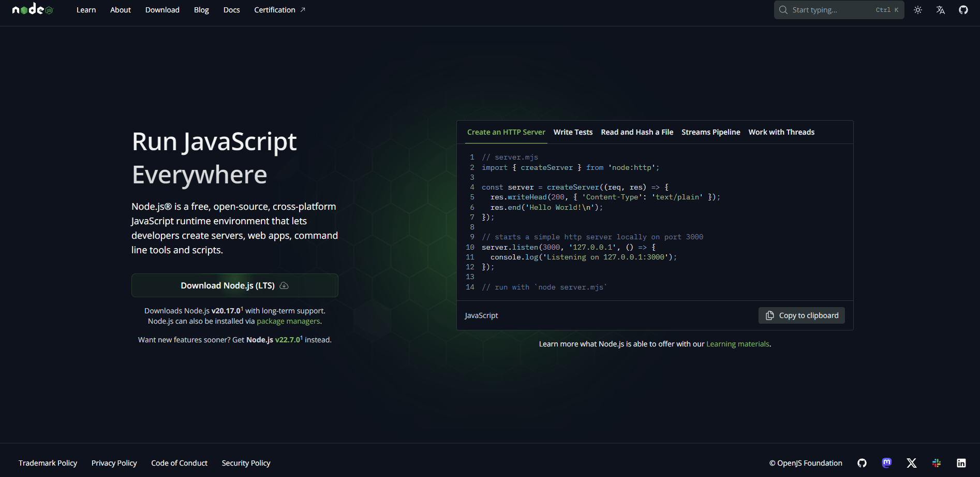This screenshot has width=980, height=477.
Task: View the Learning materials link
Action: [x=737, y=343]
